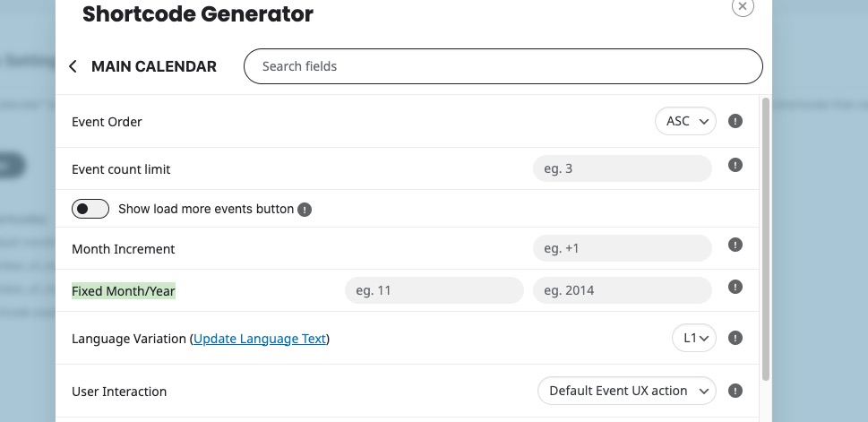Screen dimensions: 868x422
Task: Click info icon next to Event Order
Action: point(735,121)
